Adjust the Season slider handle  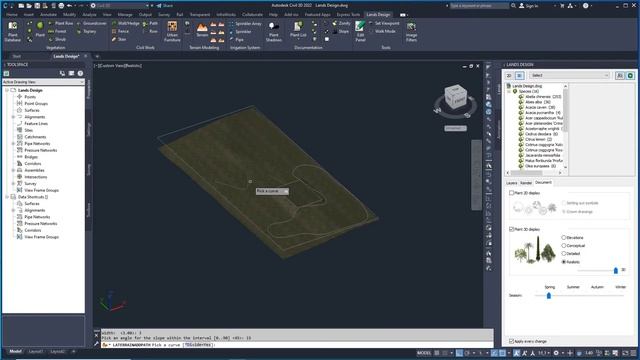tap(549, 296)
